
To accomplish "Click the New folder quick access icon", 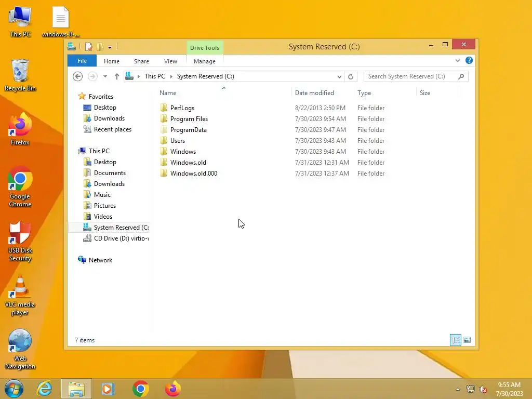I will [x=100, y=47].
